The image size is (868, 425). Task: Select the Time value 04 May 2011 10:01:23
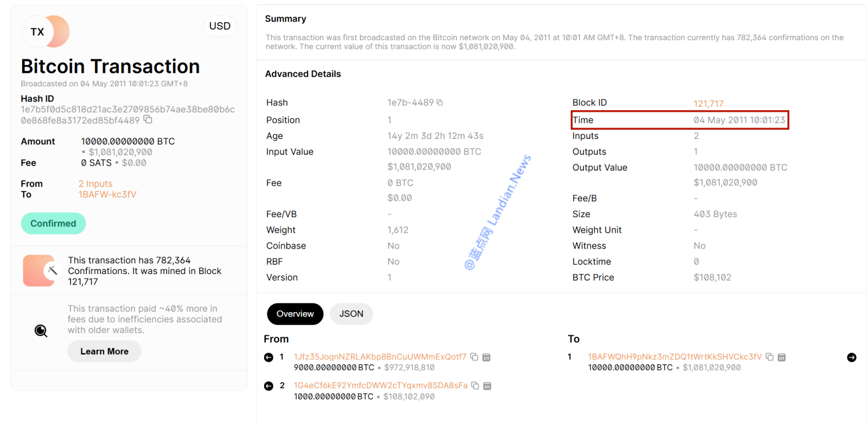[x=739, y=120]
